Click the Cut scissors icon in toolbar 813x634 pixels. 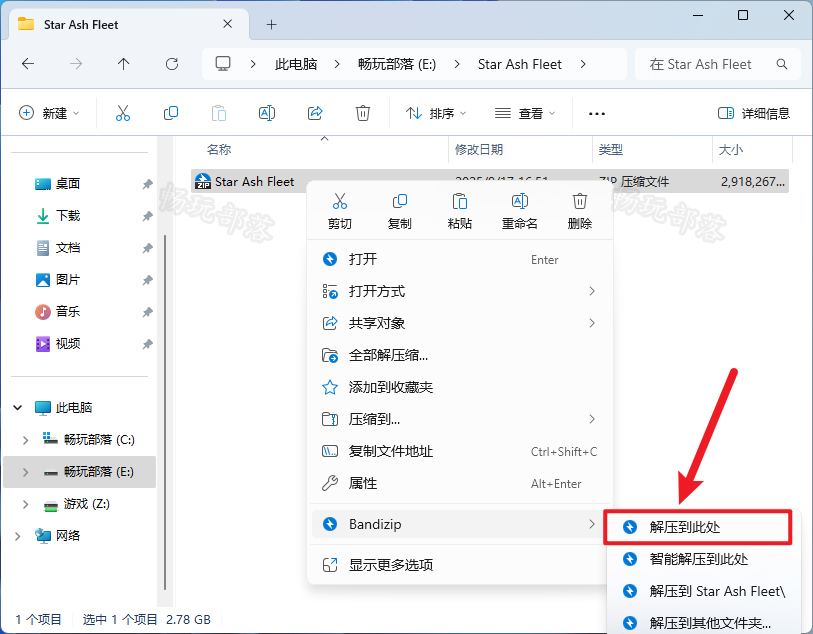coord(123,113)
